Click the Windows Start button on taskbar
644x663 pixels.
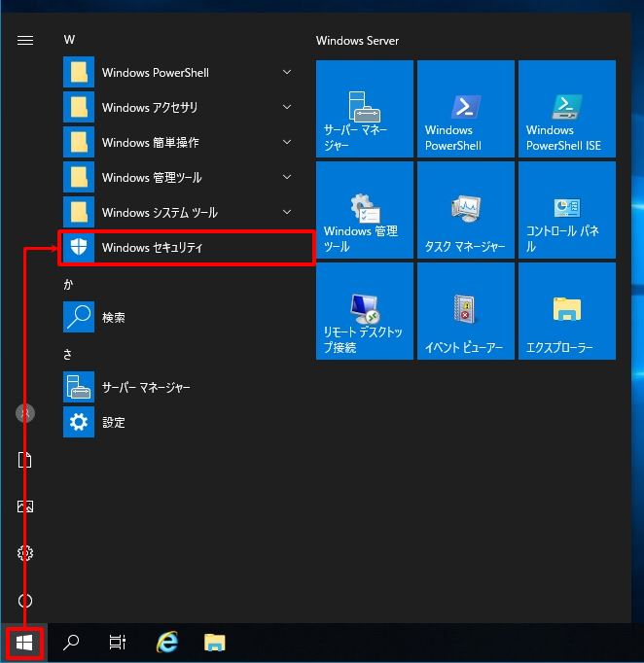(x=24, y=643)
